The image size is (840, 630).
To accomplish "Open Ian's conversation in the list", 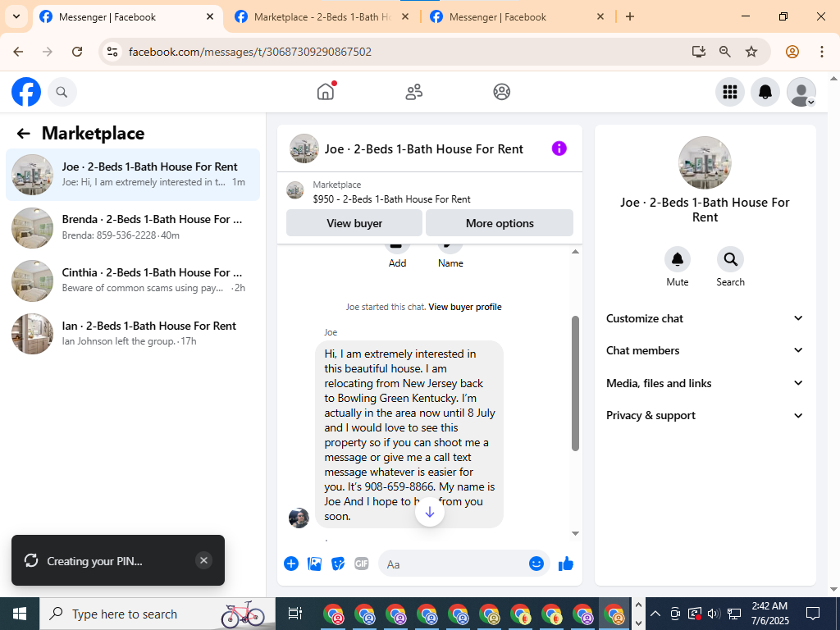I will click(133, 334).
